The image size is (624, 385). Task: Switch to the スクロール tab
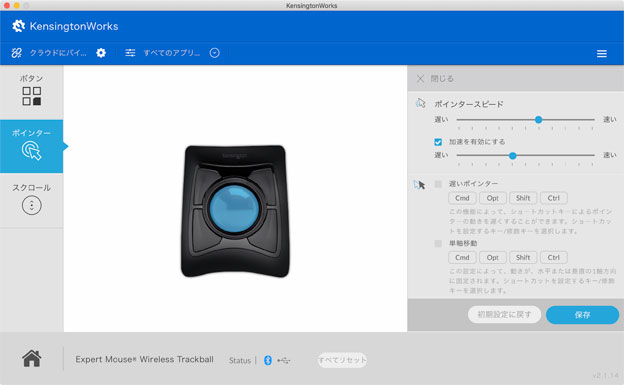click(31, 199)
